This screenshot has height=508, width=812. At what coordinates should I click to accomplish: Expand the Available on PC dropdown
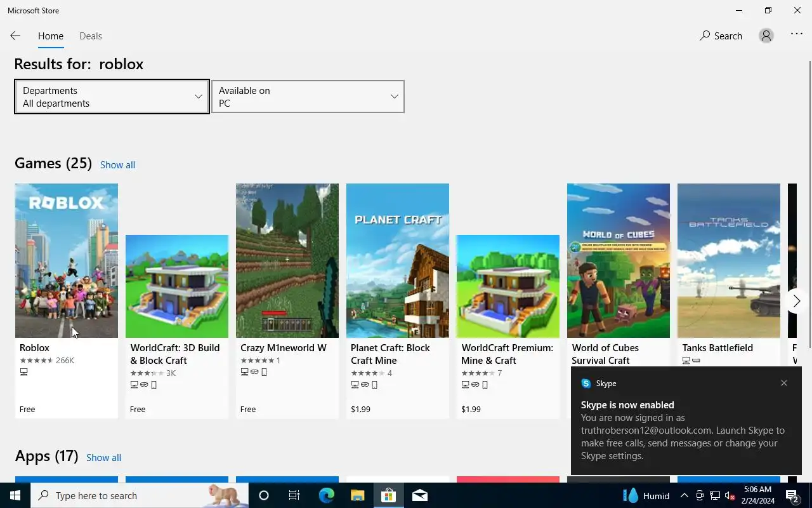308,97
